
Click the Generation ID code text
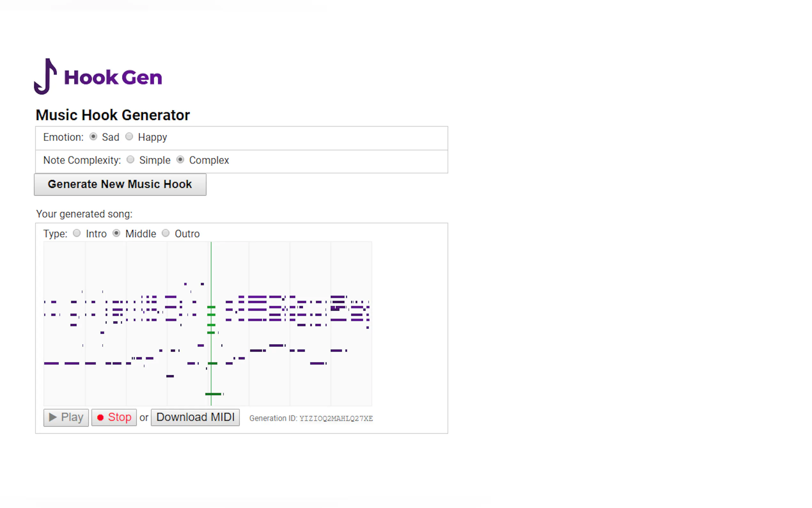click(x=336, y=419)
